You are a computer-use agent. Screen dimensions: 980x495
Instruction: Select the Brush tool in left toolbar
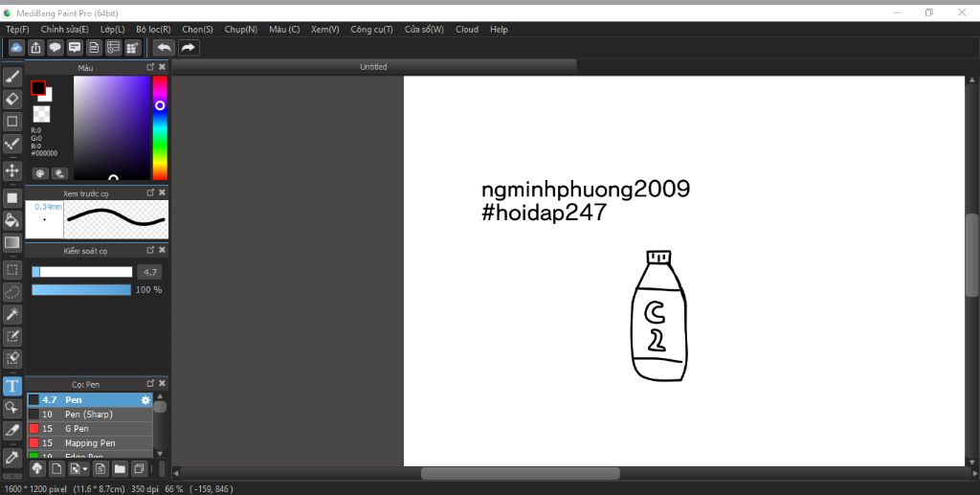tap(11, 77)
